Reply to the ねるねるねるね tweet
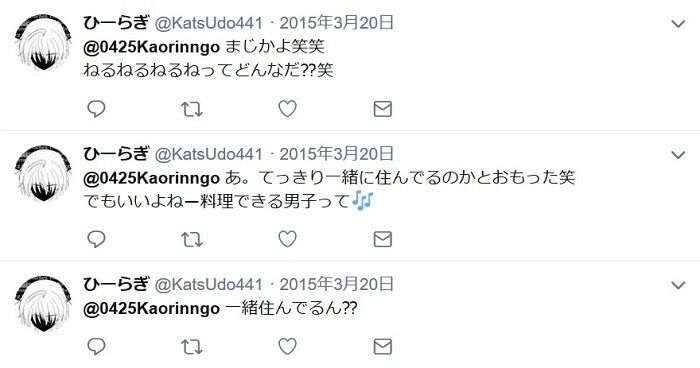 (96, 109)
